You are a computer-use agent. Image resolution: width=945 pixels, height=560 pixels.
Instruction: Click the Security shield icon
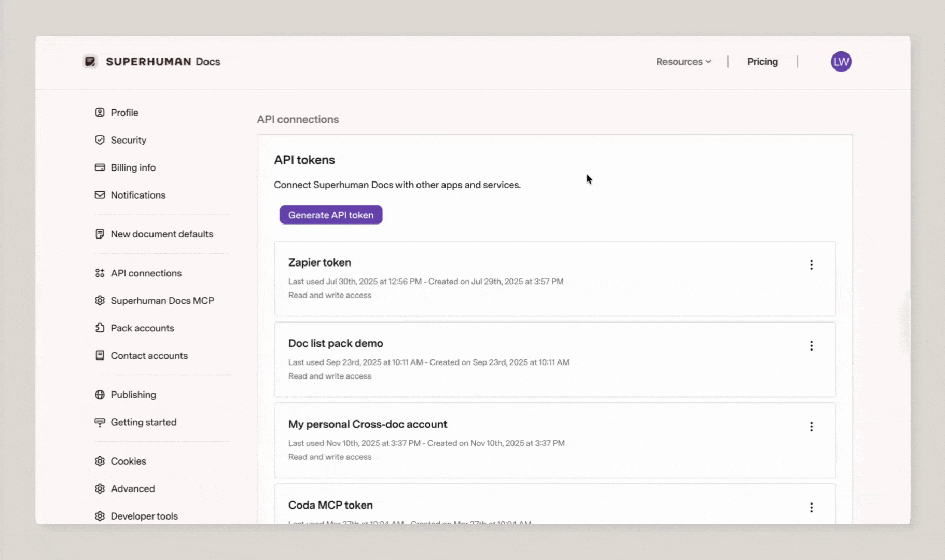pos(100,140)
